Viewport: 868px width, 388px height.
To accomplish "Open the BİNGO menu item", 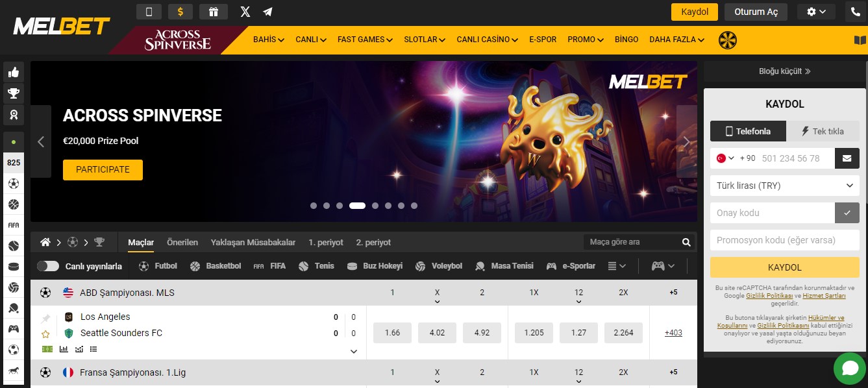I will pos(626,40).
